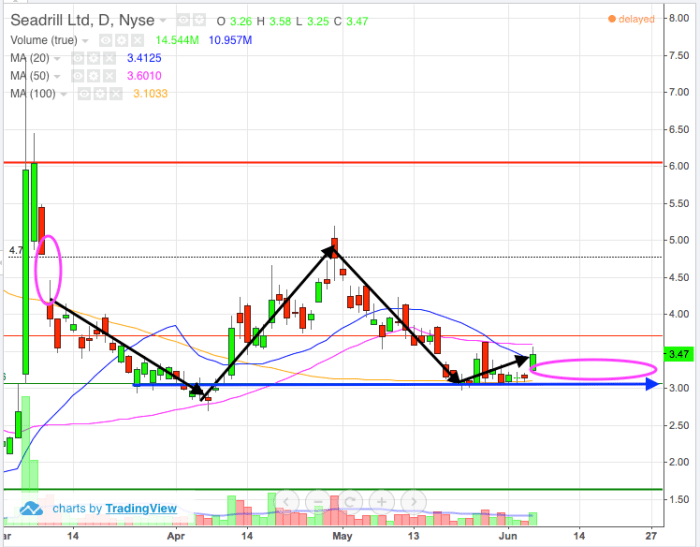Click volume MA value 10.957M
Viewport: 700px width, 547px height.
coord(230,40)
